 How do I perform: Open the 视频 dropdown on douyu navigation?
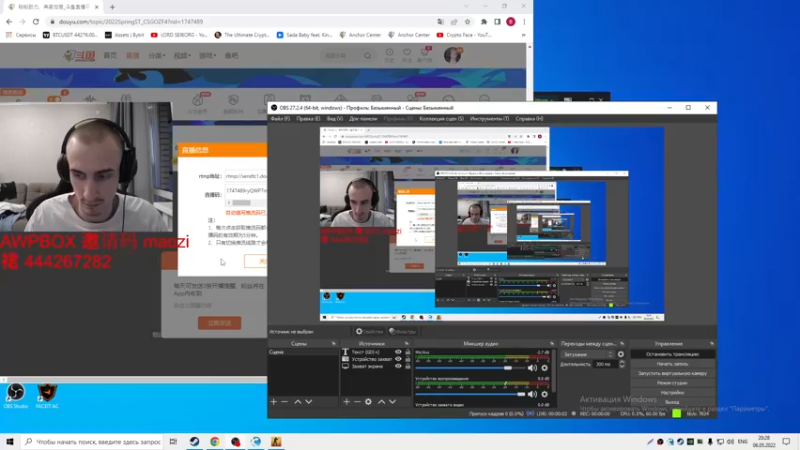tap(182, 56)
